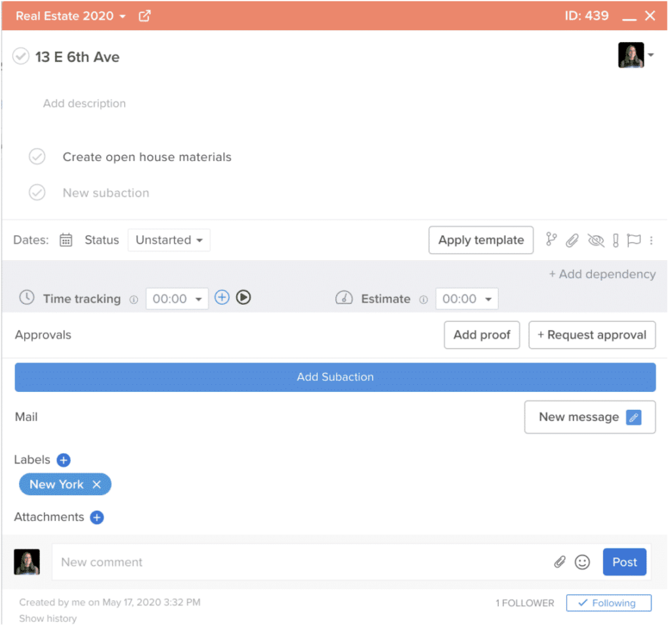The width and height of the screenshot is (672, 633).
Task: Check the circle next to 13 E 6th Ave
Action: click(x=20, y=56)
